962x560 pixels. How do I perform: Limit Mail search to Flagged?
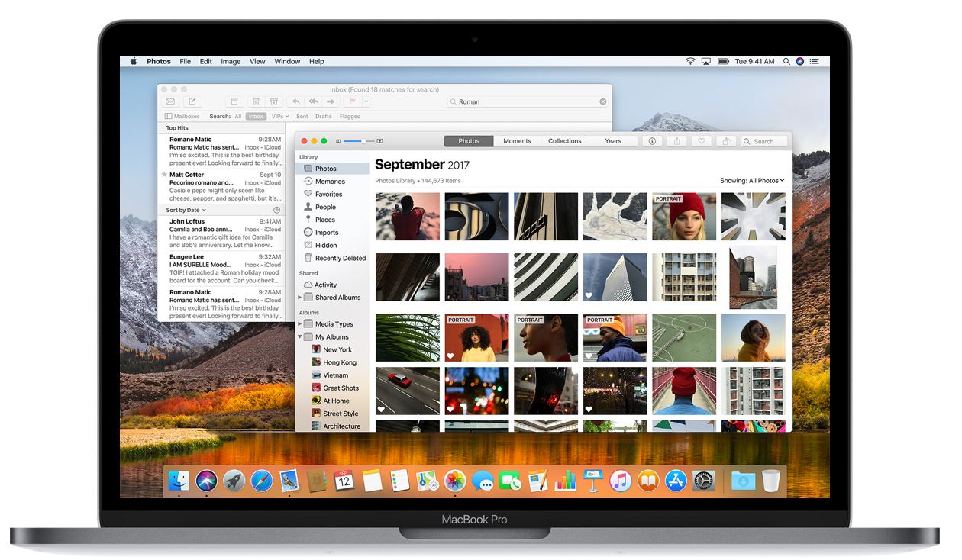tap(350, 117)
